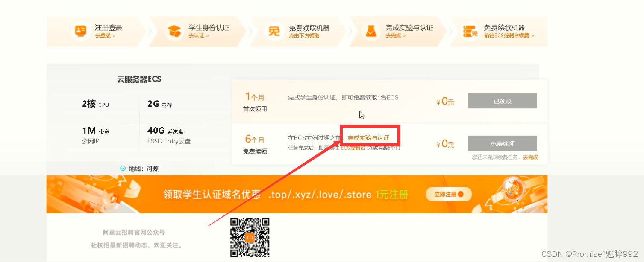Click the 立即注册 banner button

(x=449, y=194)
